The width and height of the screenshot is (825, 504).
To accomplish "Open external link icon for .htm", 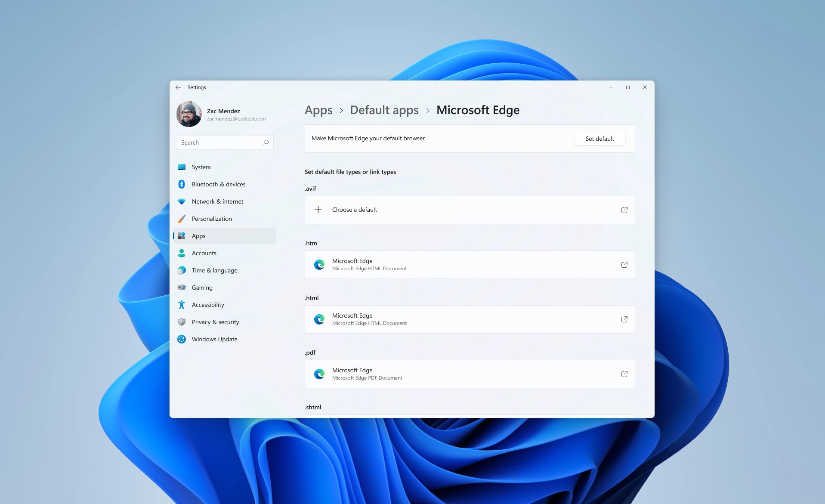I will pos(624,265).
